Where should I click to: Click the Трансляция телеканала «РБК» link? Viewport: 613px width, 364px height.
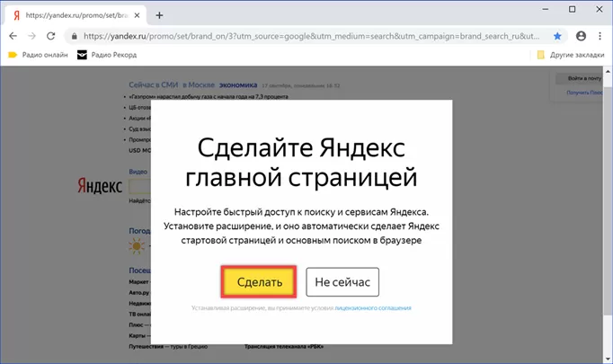284,346
